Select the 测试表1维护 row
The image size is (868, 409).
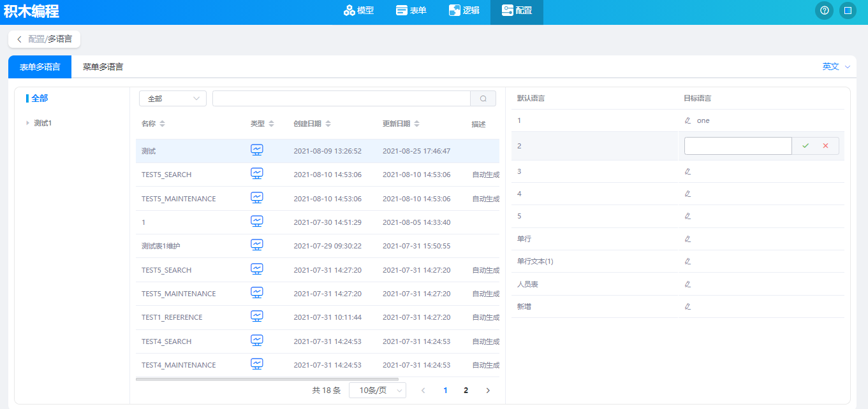318,246
